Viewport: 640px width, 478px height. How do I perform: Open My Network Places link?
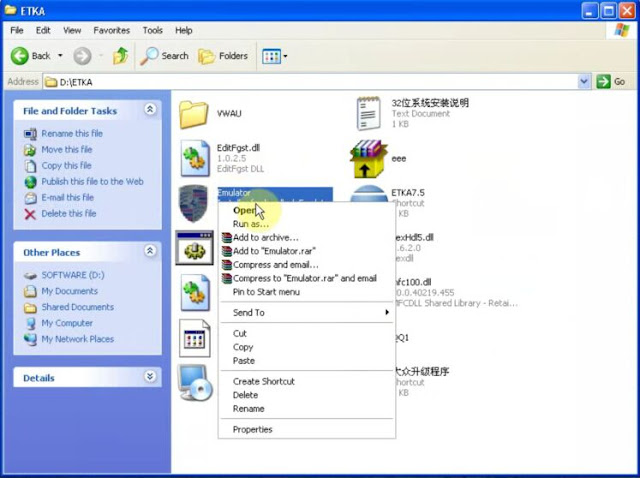pos(78,339)
